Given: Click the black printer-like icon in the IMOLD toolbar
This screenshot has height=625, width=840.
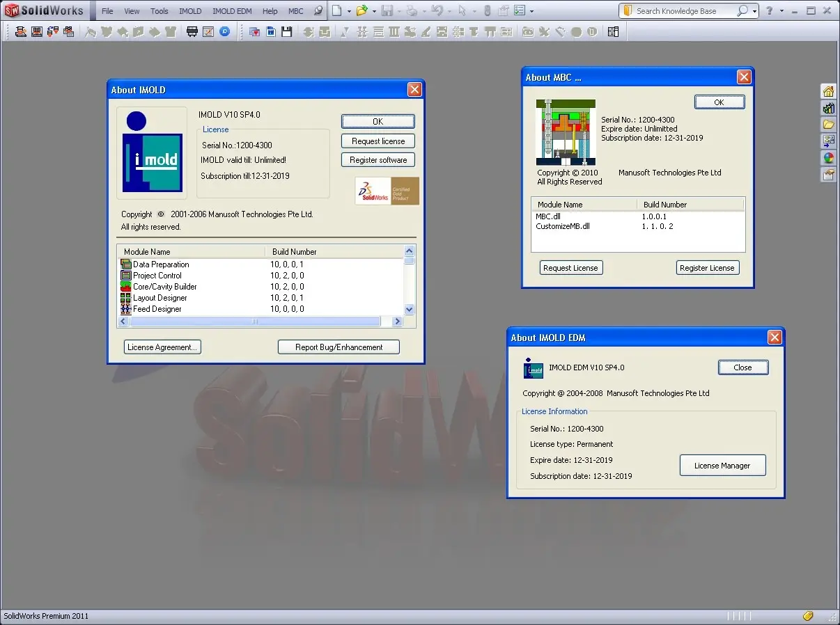Looking at the screenshot, I should click(192, 31).
